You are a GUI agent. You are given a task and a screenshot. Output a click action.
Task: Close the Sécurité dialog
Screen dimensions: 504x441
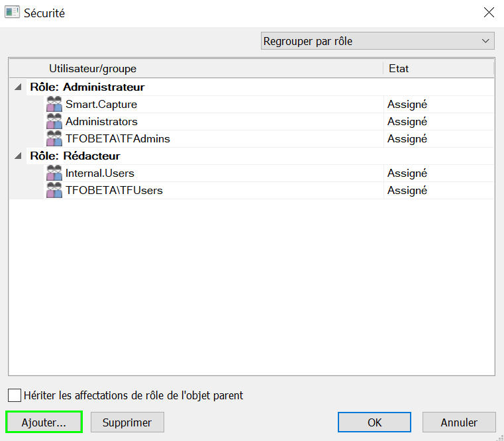(489, 13)
